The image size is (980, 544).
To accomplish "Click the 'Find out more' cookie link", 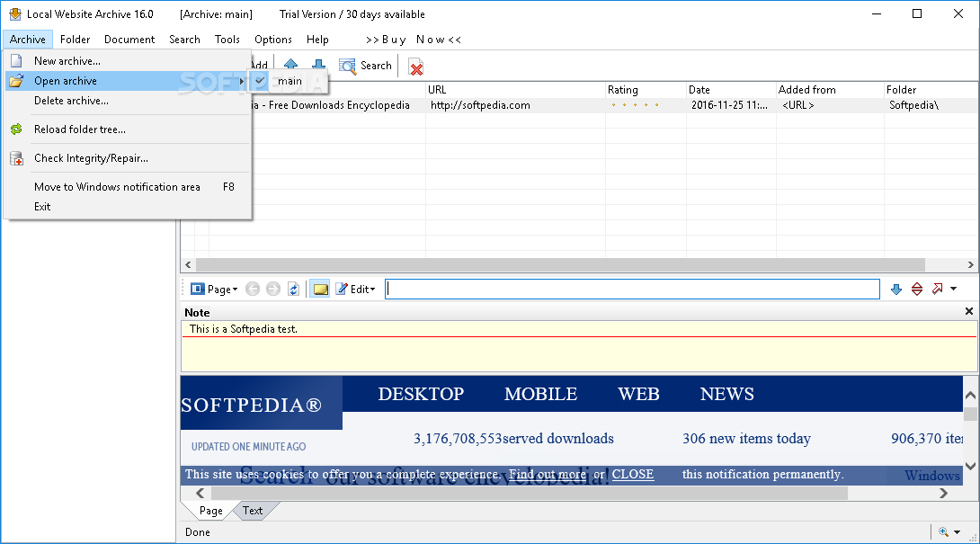I will (548, 474).
